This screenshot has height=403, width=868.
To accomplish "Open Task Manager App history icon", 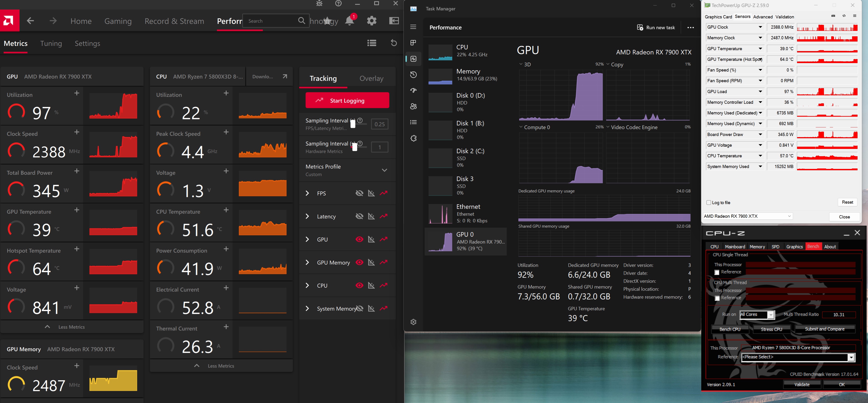I will click(x=413, y=75).
